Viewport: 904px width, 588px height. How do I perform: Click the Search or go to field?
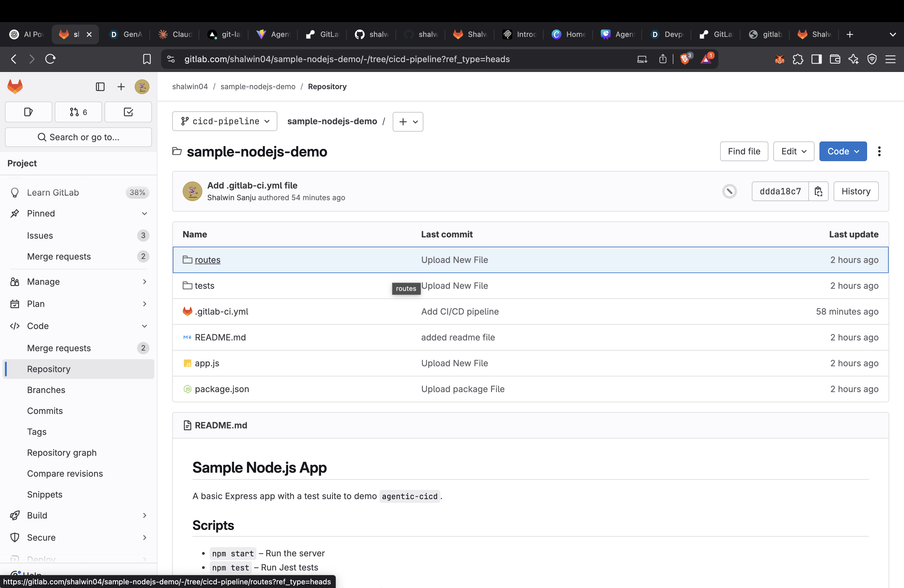click(x=78, y=137)
